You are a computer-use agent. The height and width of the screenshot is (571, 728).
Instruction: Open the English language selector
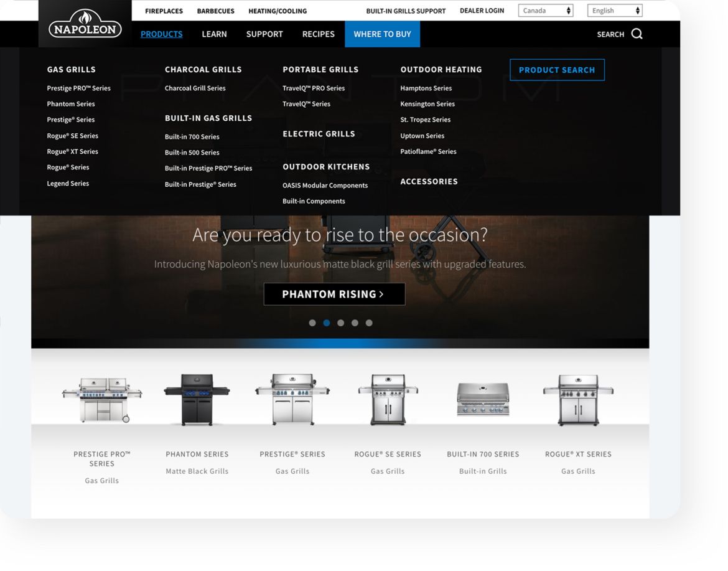tap(614, 10)
